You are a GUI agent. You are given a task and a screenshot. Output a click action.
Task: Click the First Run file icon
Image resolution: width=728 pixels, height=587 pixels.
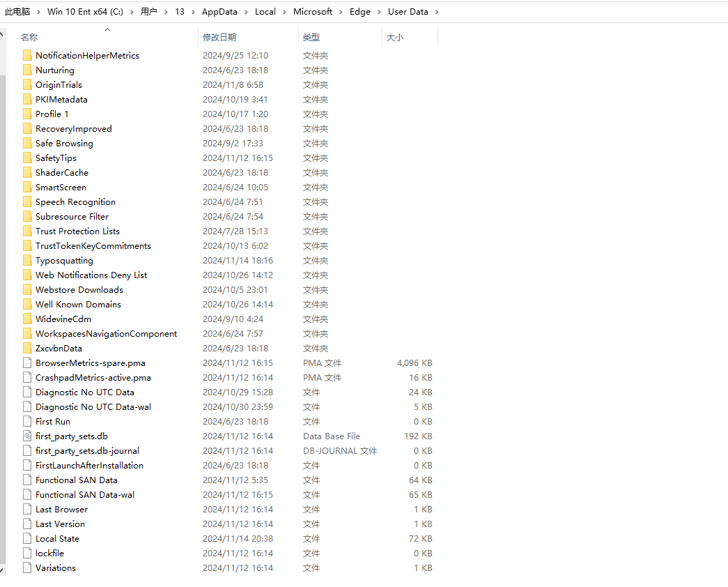click(x=27, y=422)
